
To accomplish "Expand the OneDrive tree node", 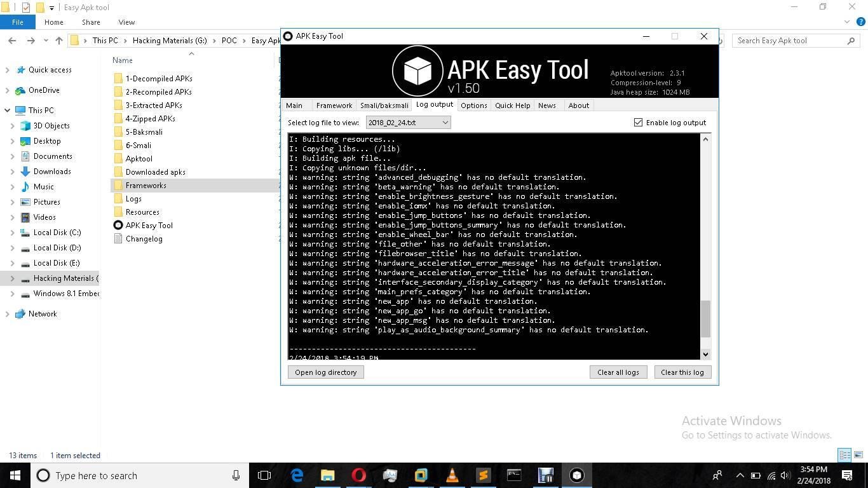I will click(7, 90).
